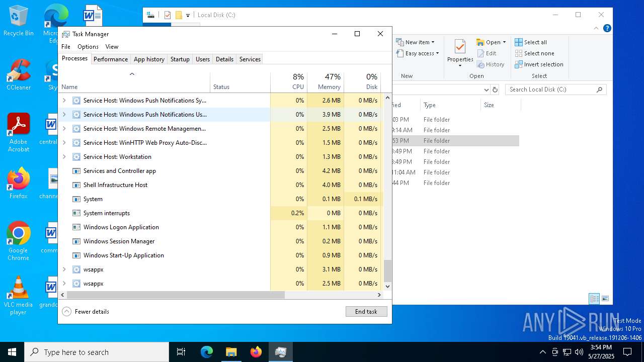Open Microsoft Edge from the taskbar
Screen dimensions: 644x362
point(207,352)
